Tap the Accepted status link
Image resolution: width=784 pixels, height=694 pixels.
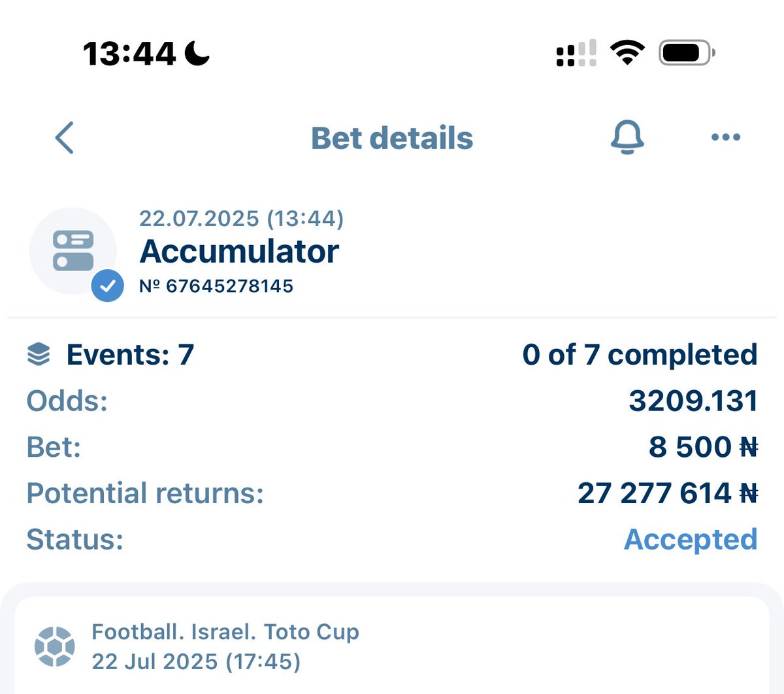click(691, 539)
